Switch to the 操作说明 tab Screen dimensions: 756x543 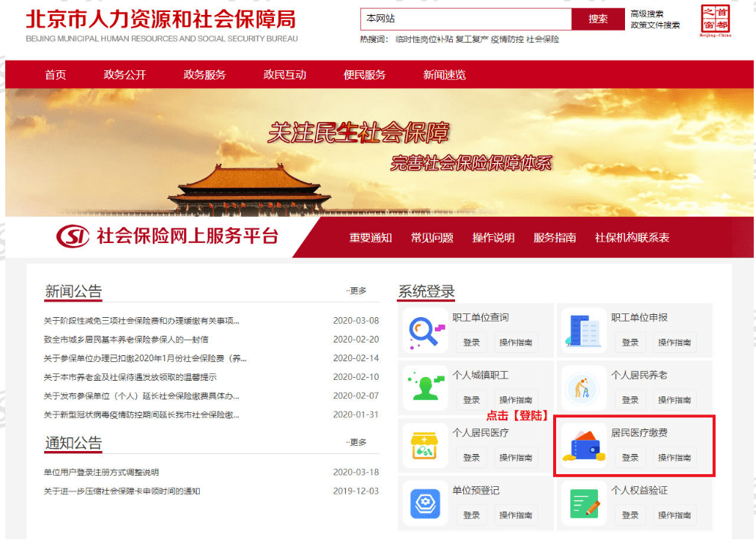point(493,238)
